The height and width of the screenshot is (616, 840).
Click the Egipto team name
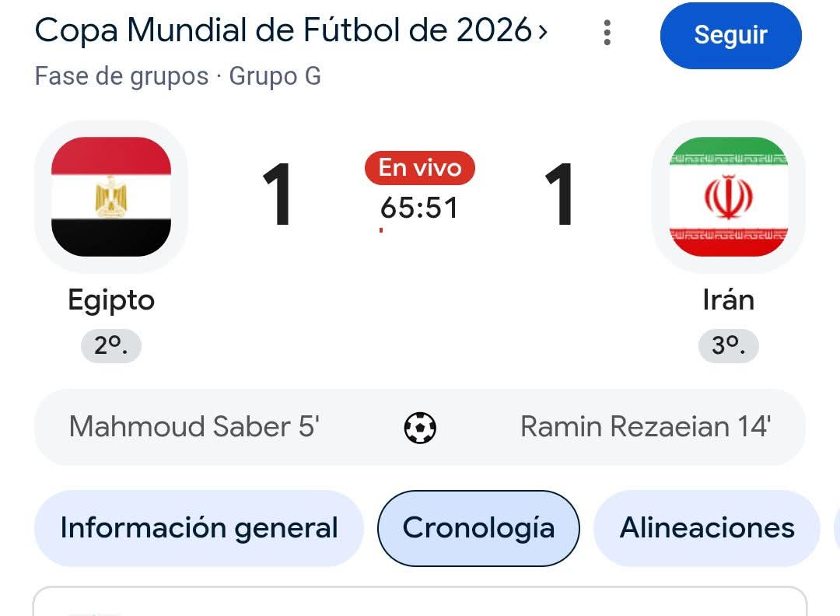coord(111,300)
